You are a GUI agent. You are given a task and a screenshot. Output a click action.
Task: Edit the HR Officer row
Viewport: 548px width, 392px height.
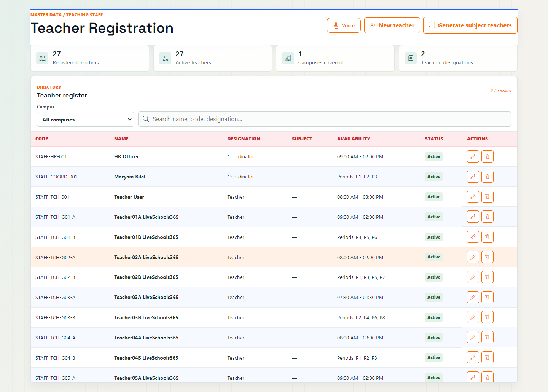pos(473,156)
